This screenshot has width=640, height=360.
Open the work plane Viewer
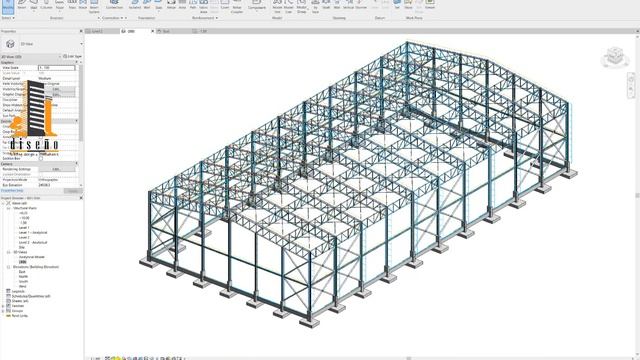coord(430,5)
